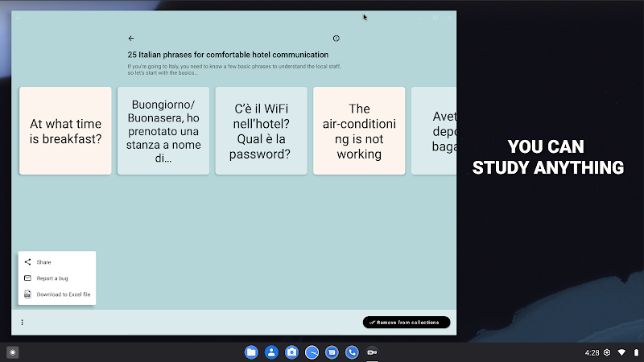644x362 pixels.
Task: Click the '25 Italian phrases' collection title
Action: click(228, 55)
